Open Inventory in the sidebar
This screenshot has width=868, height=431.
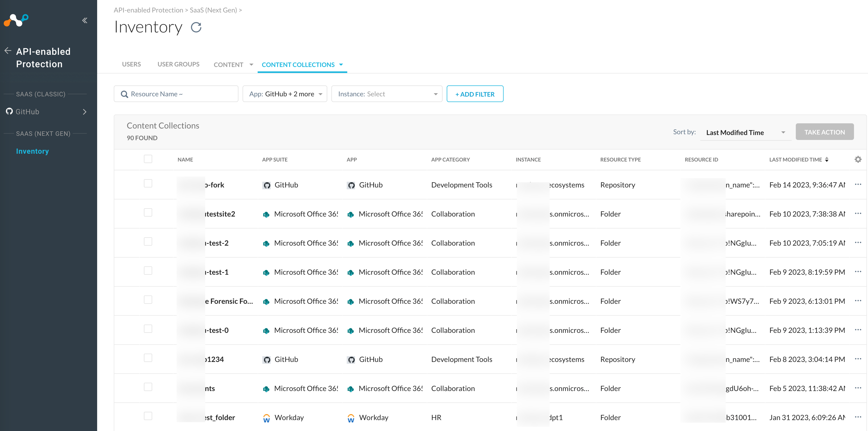pos(32,151)
